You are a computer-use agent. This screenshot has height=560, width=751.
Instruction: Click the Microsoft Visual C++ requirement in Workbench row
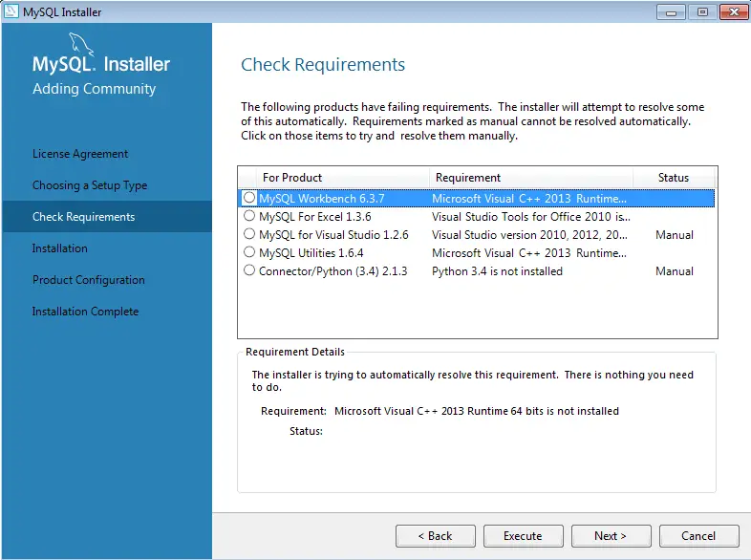pos(528,199)
